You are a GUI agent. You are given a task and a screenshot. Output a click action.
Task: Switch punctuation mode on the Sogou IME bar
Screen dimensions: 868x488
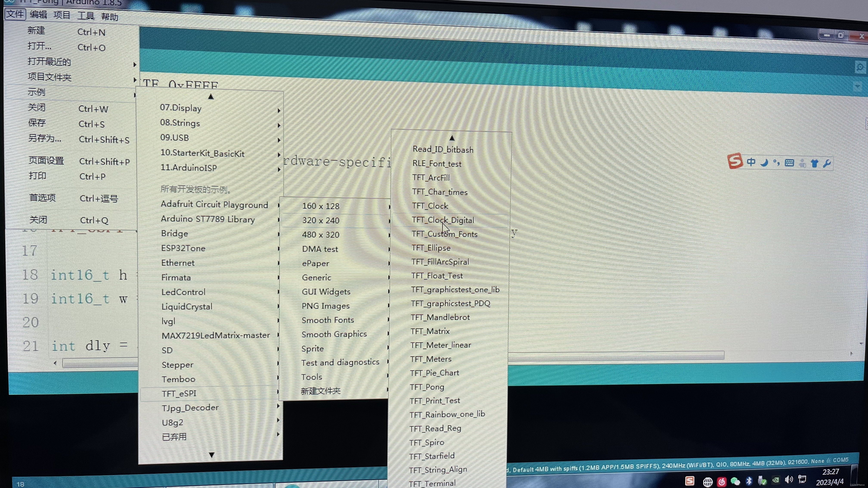click(776, 163)
